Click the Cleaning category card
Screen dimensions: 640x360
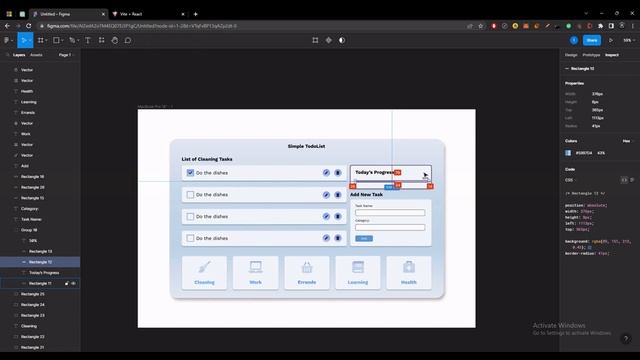coord(204,273)
